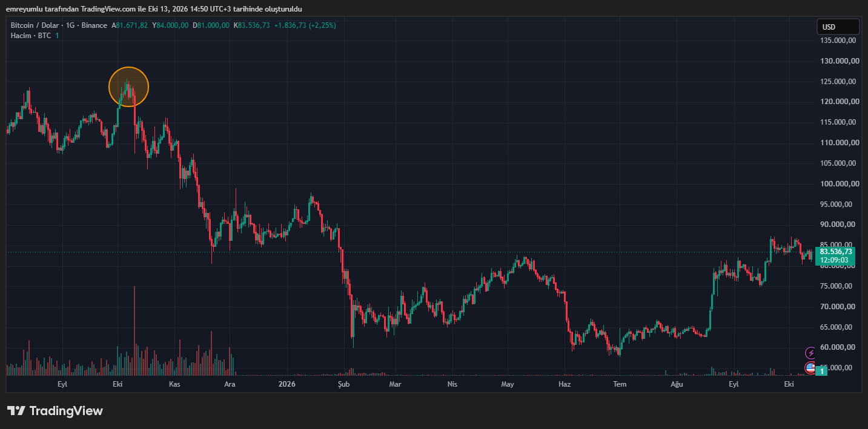Click the 135.000,00 price axis label
The height and width of the screenshot is (429, 868).
(838, 41)
